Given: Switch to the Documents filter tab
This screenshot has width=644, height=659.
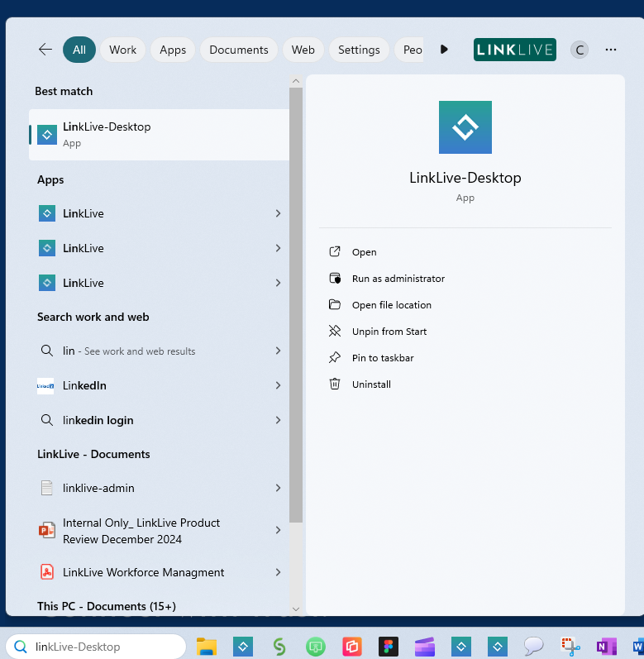Looking at the screenshot, I should 238,50.
